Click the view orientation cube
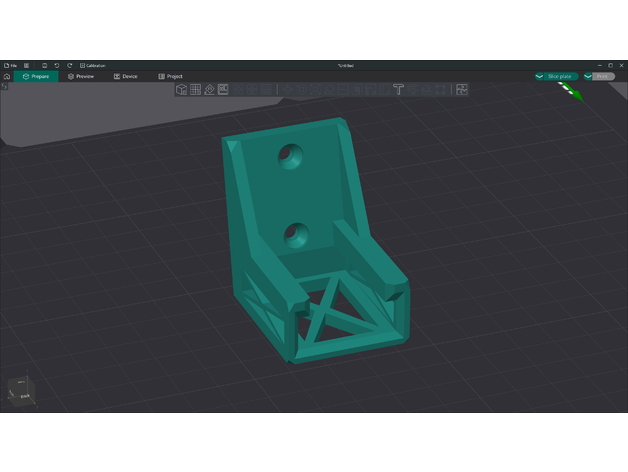Screen dimensions: 628x472 [22, 391]
